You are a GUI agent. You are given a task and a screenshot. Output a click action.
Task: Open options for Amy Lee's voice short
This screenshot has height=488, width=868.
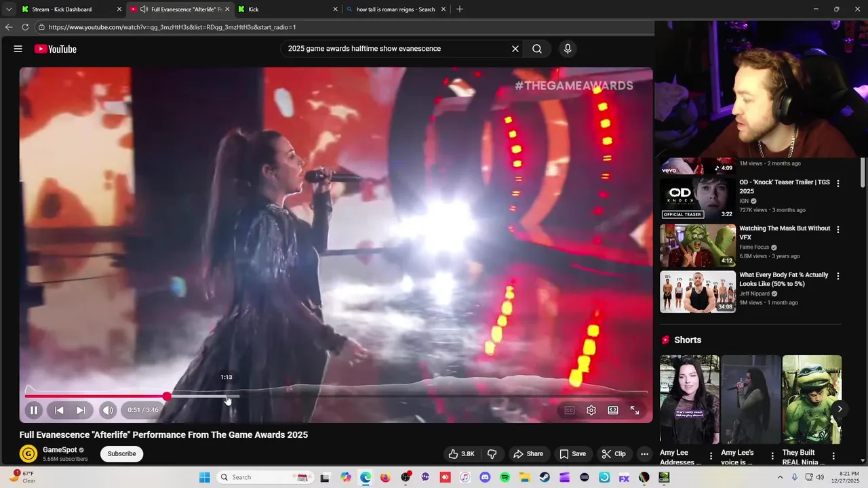(772, 455)
